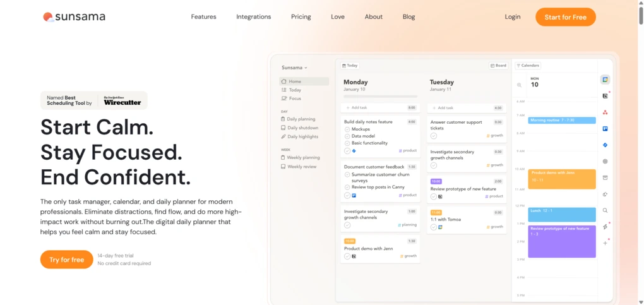Image resolution: width=644 pixels, height=305 pixels.
Task: Select the purple Review prototype calendar event
Action: 561,241
